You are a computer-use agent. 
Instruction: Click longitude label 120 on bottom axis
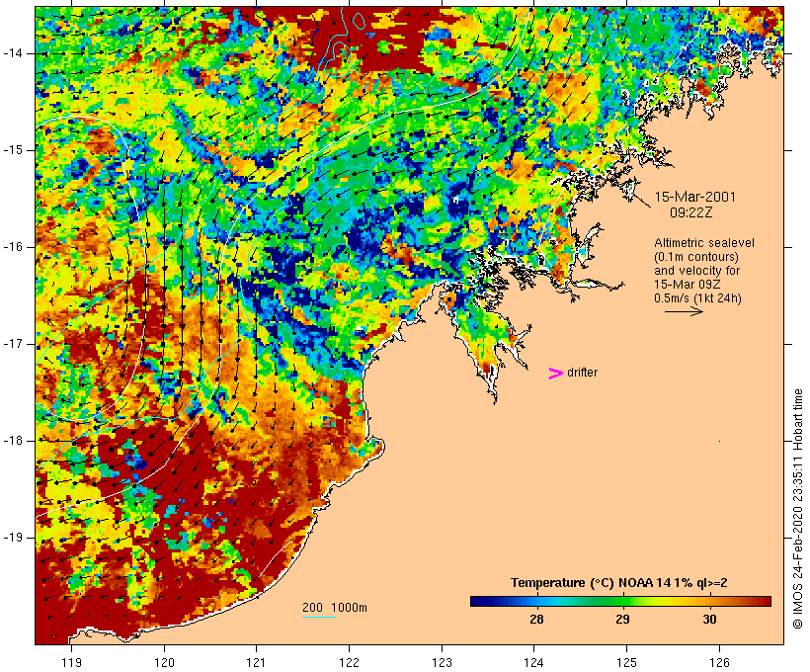pyautogui.click(x=164, y=662)
